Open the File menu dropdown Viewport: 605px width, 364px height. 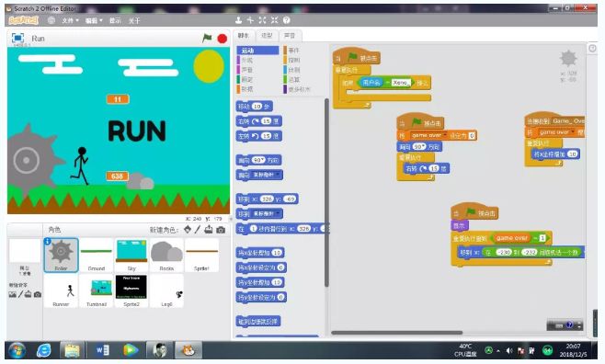pyautogui.click(x=70, y=20)
